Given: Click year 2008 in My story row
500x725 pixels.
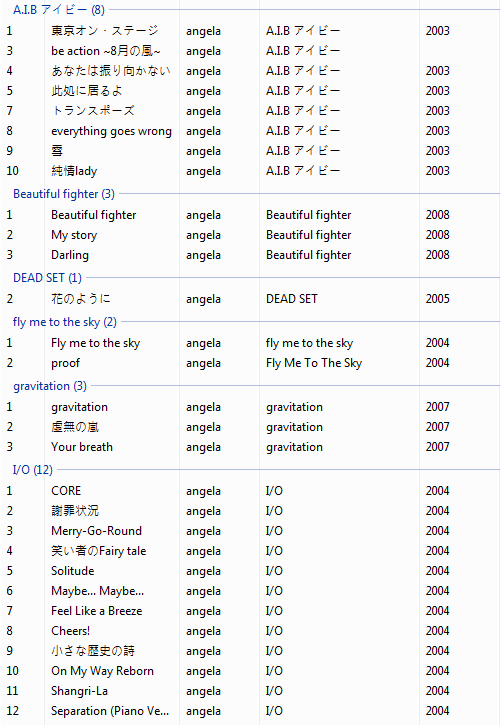Looking at the screenshot, I should [438, 235].
